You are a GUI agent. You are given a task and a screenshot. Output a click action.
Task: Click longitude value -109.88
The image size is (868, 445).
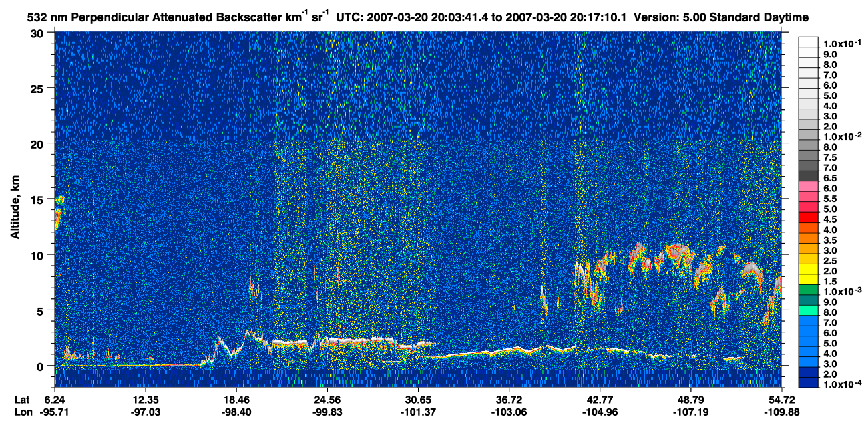point(781,412)
